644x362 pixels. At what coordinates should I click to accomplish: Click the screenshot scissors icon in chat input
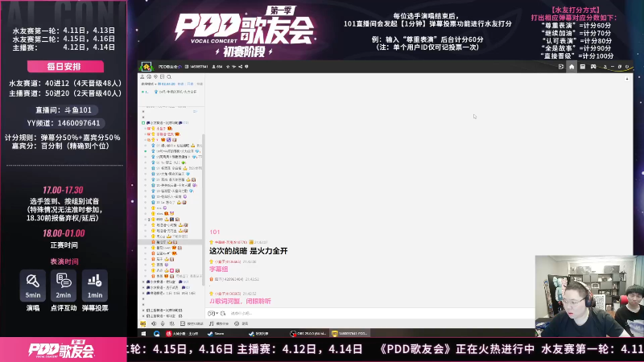pos(223,313)
